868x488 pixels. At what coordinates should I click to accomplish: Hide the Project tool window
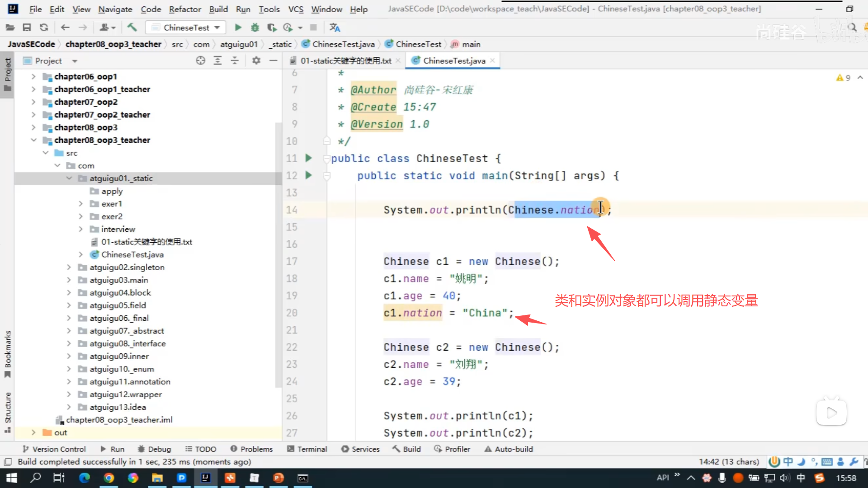[273, 61]
